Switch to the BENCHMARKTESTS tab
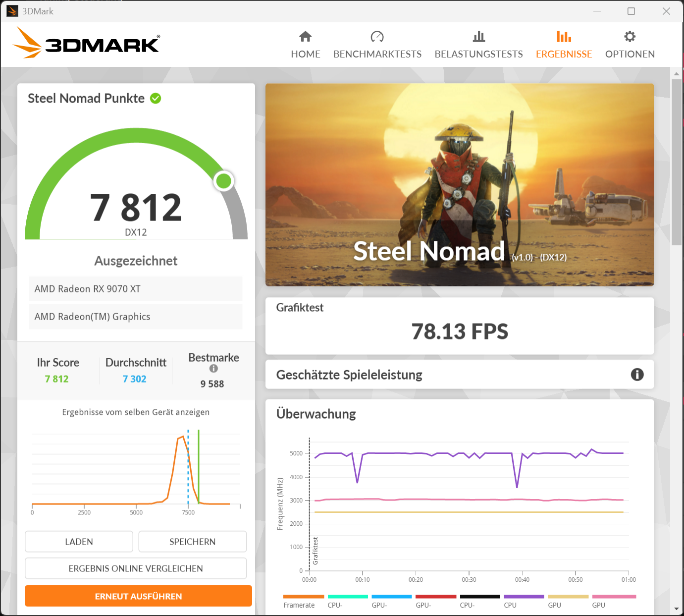The height and width of the screenshot is (616, 684). [x=377, y=54]
